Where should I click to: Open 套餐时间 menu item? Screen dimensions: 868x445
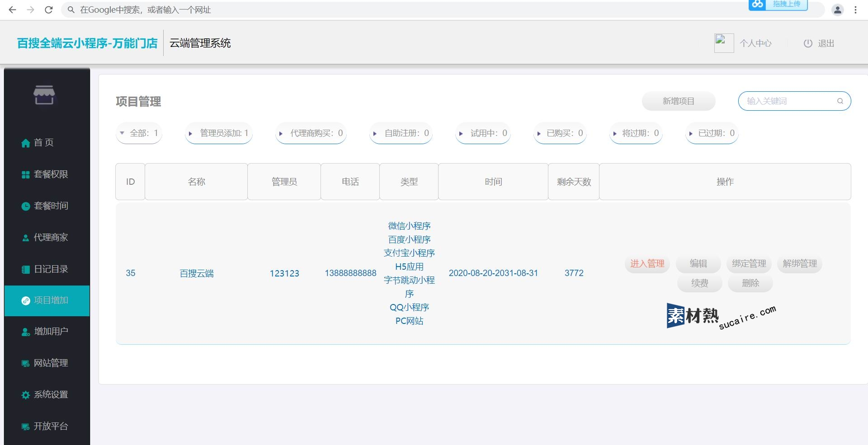(x=47, y=206)
